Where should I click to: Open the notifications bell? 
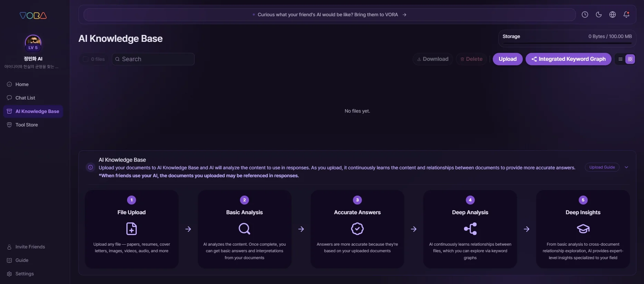(626, 15)
